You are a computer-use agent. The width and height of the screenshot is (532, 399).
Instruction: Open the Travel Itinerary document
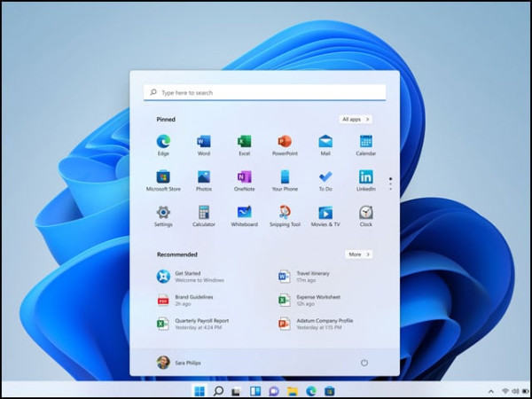coord(312,276)
